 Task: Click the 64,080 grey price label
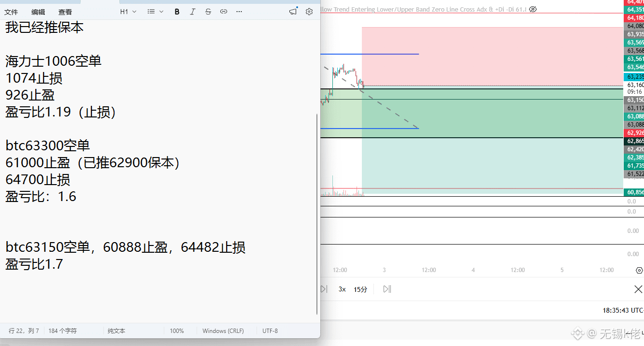634,26
